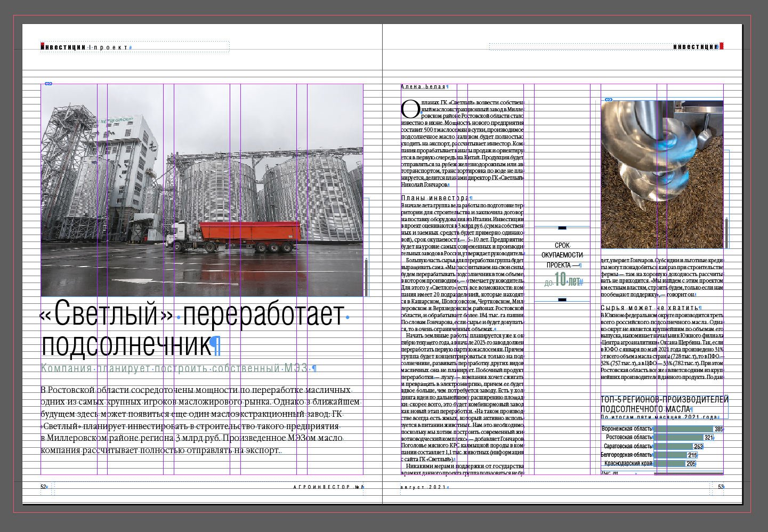This screenshot has height=532, width=768.
Task: Click the subheading 'Планы инвестора'
Action: (435, 198)
